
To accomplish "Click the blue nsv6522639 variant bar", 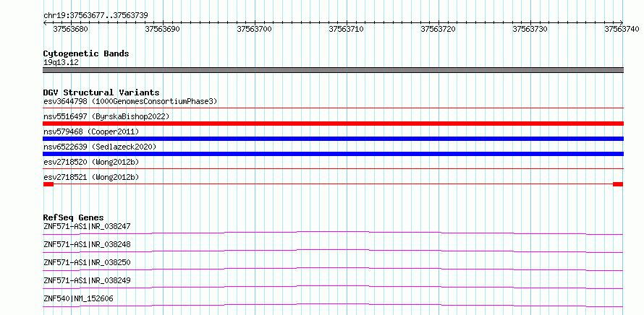I will pos(334,154).
